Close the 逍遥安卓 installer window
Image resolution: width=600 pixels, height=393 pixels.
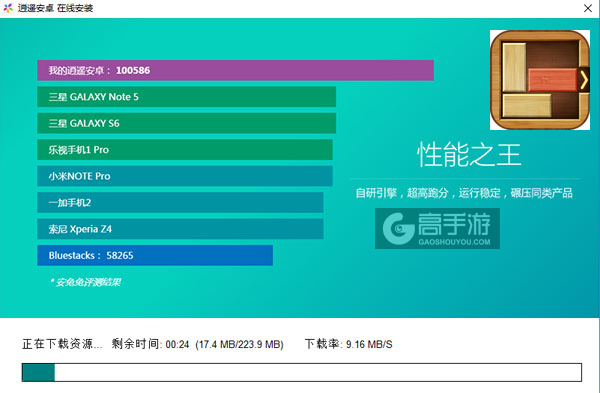click(588, 8)
